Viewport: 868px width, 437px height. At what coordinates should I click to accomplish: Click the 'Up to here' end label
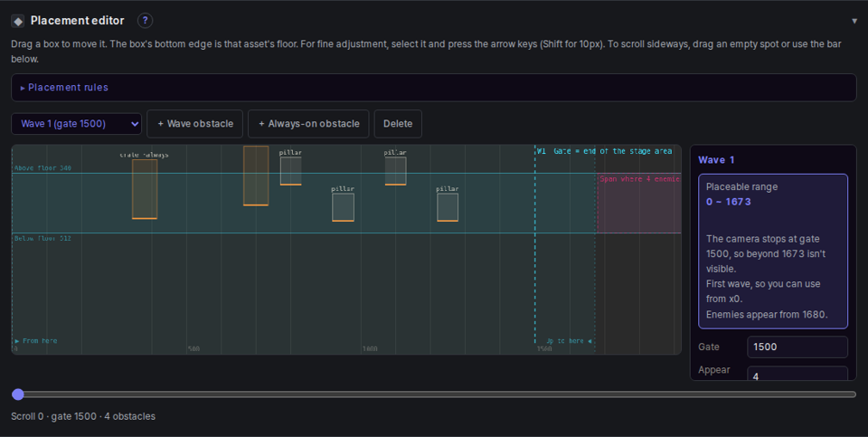(x=569, y=341)
